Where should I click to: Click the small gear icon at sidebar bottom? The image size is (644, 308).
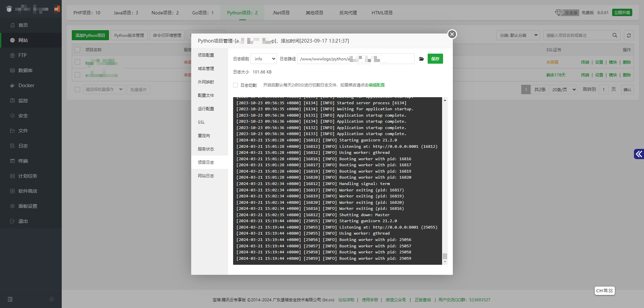[x=52, y=299]
